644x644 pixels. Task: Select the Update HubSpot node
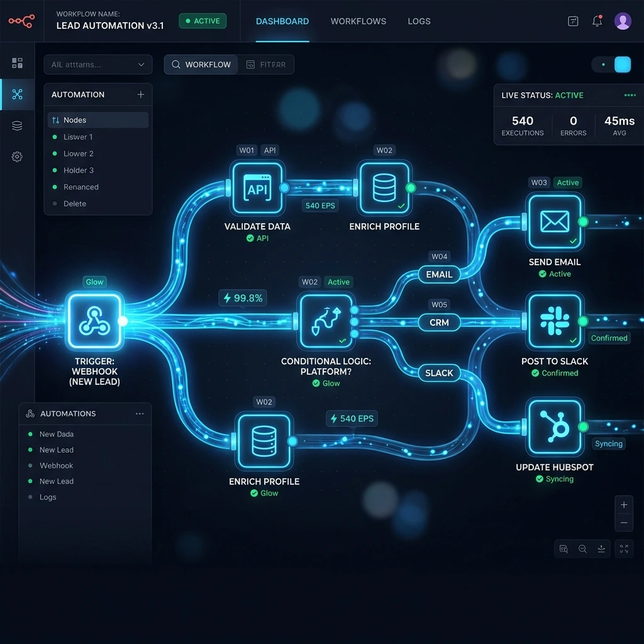[x=555, y=427]
